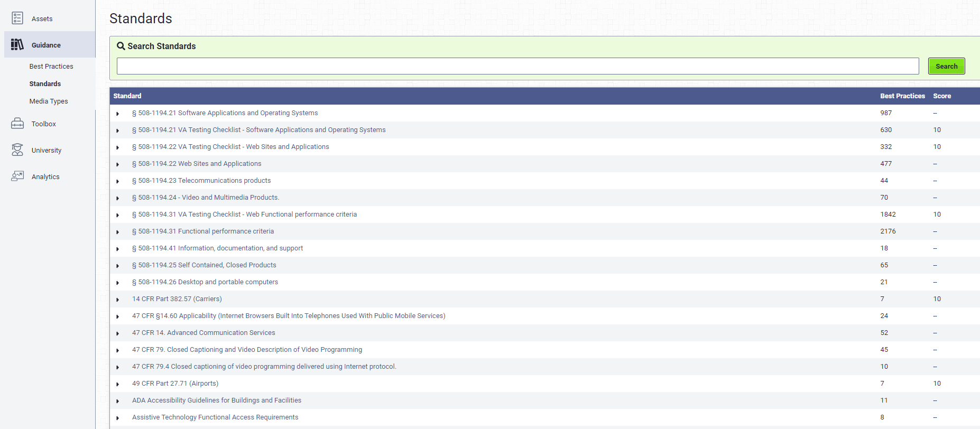This screenshot has width=980, height=429.
Task: Expand 14 CFR Part 382.57 Carriers row
Action: (x=118, y=300)
